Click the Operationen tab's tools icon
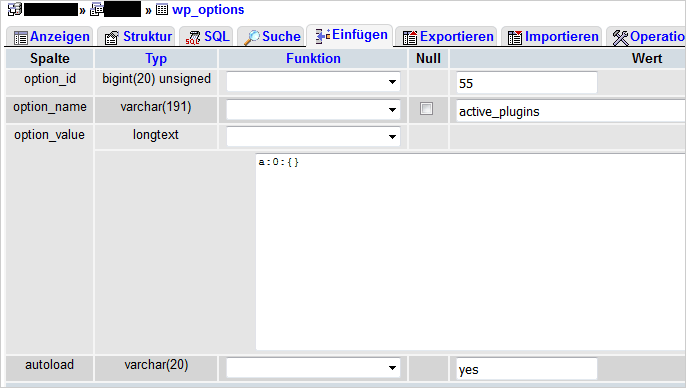This screenshot has height=388, width=686. 620,38
